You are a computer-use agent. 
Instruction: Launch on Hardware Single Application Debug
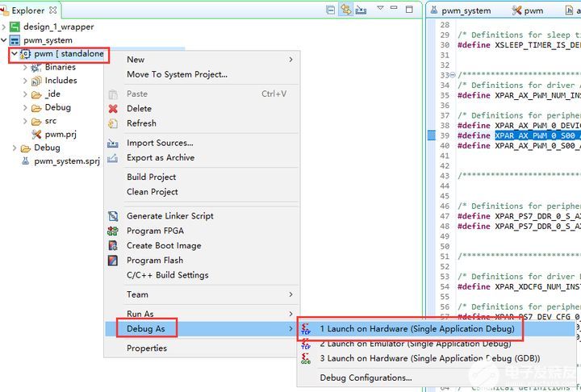(437, 328)
